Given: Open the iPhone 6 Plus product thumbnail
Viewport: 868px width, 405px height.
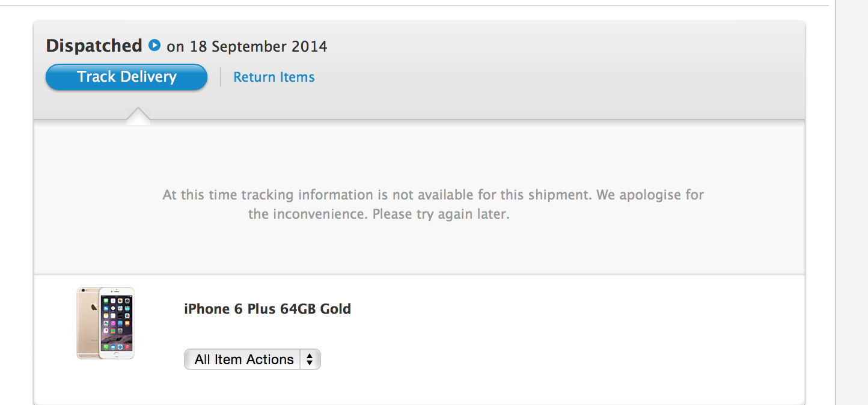Looking at the screenshot, I should (106, 323).
